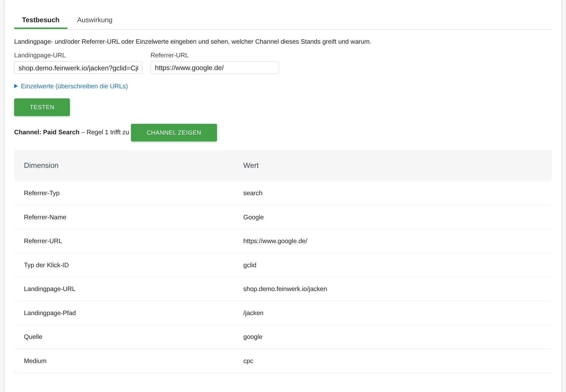Image resolution: width=566 pixels, height=392 pixels.
Task: Select the Dimension column header
Action: pos(41,166)
